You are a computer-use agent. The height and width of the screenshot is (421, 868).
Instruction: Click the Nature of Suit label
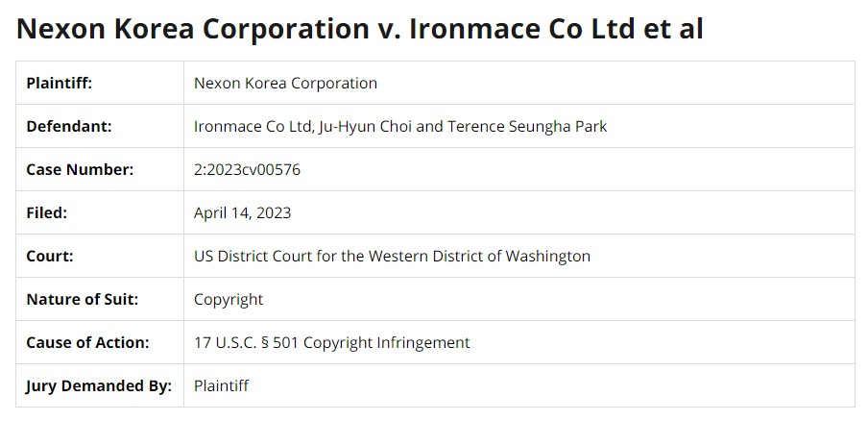(83, 299)
